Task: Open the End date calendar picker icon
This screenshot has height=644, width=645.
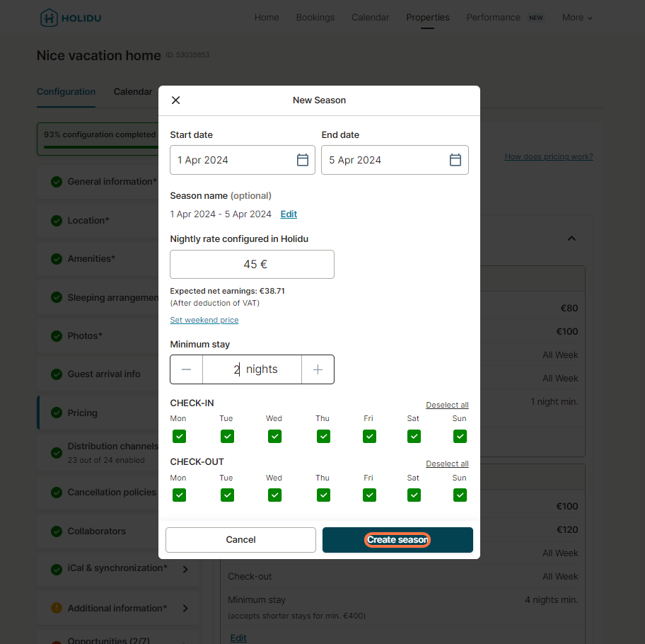Action: pos(455,160)
